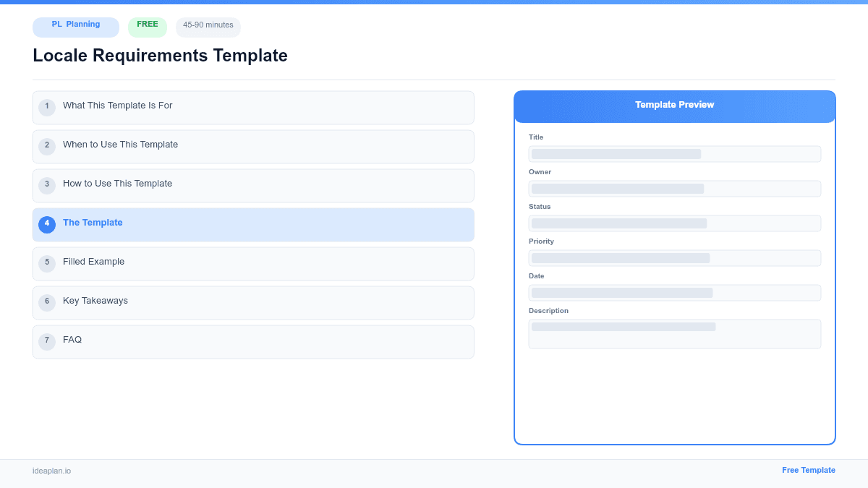This screenshot has width=868, height=488.
Task: Click the blue step 4 circle icon
Action: click(x=47, y=224)
